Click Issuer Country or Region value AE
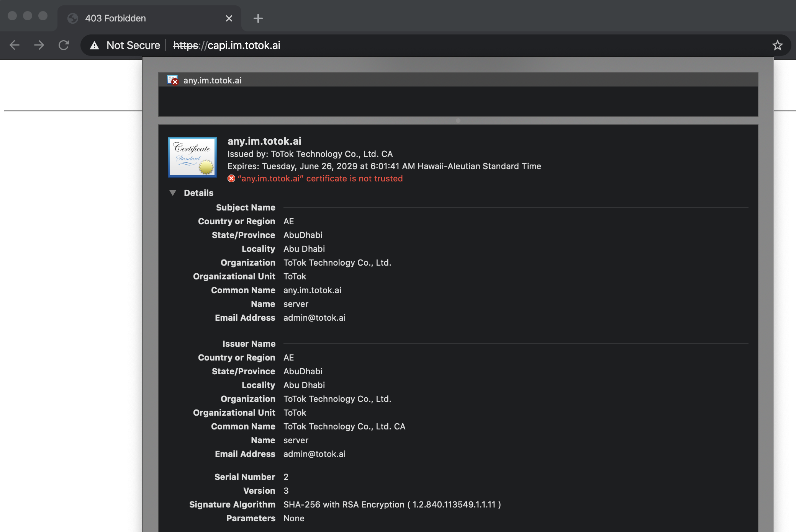 click(x=288, y=357)
